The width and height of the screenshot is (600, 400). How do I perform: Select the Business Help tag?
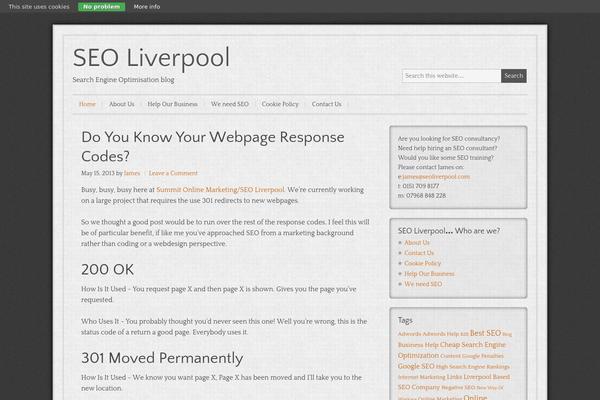418,345
